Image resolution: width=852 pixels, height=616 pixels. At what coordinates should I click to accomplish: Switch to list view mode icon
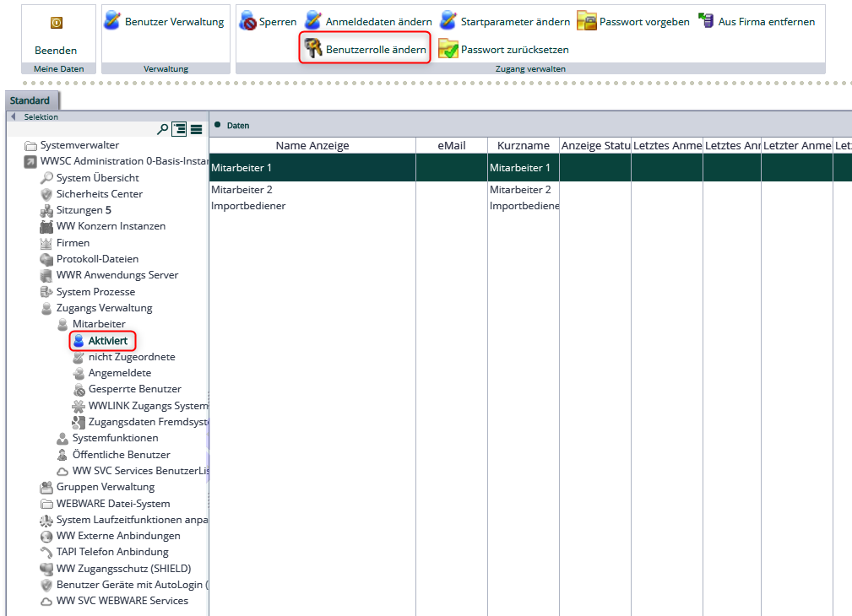click(x=196, y=129)
